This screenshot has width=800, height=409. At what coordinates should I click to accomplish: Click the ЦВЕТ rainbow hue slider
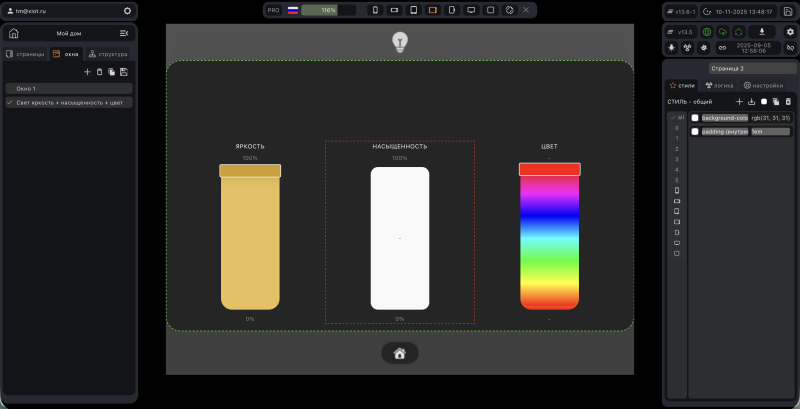click(x=549, y=237)
